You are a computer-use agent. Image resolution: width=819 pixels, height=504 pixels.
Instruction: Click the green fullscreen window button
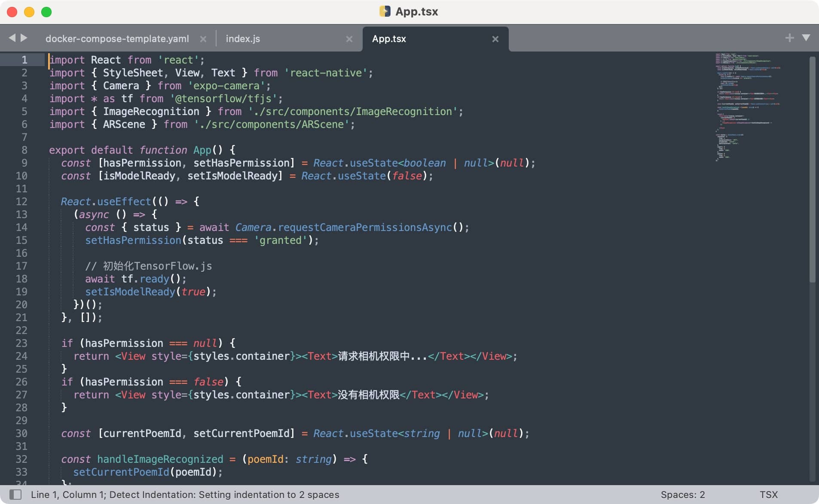tap(46, 12)
